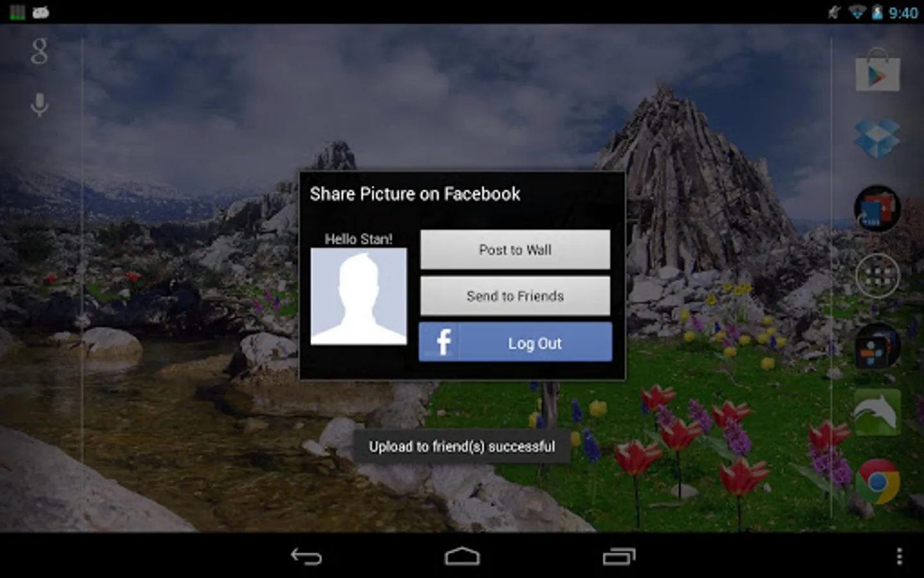Launch the Dropbox app
Image resolution: width=924 pixels, height=578 pixels.
pyautogui.click(x=877, y=138)
